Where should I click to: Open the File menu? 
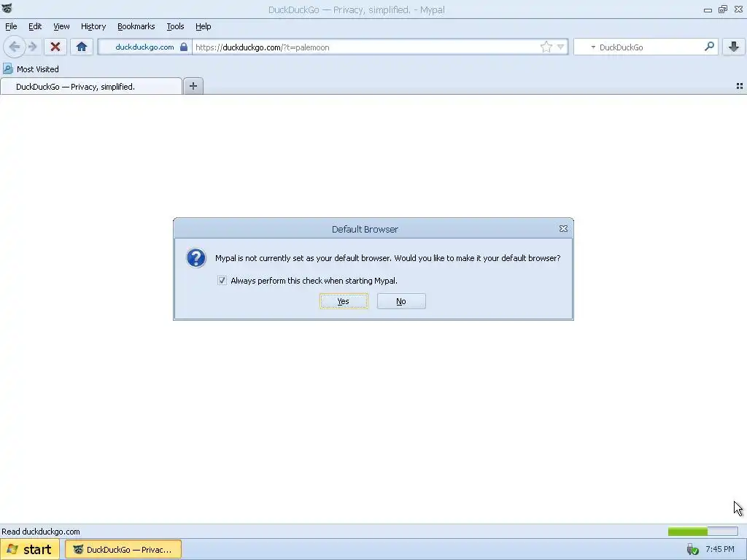[x=11, y=26]
